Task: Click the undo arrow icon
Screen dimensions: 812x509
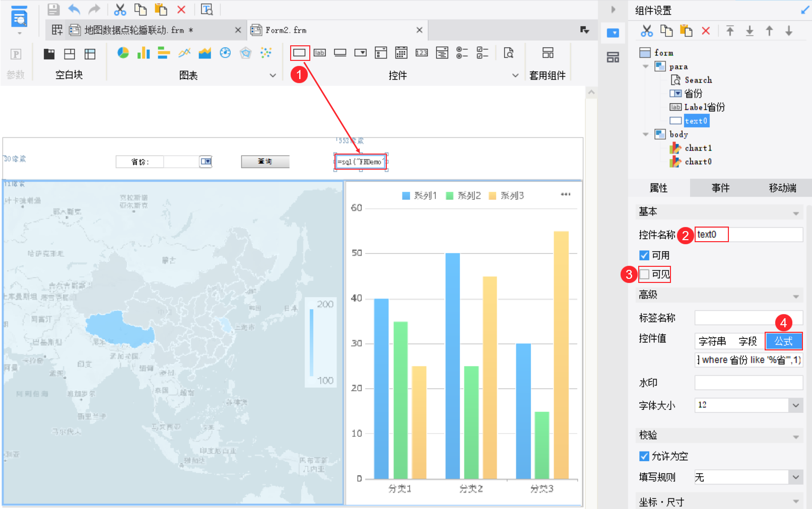Action: tap(74, 10)
